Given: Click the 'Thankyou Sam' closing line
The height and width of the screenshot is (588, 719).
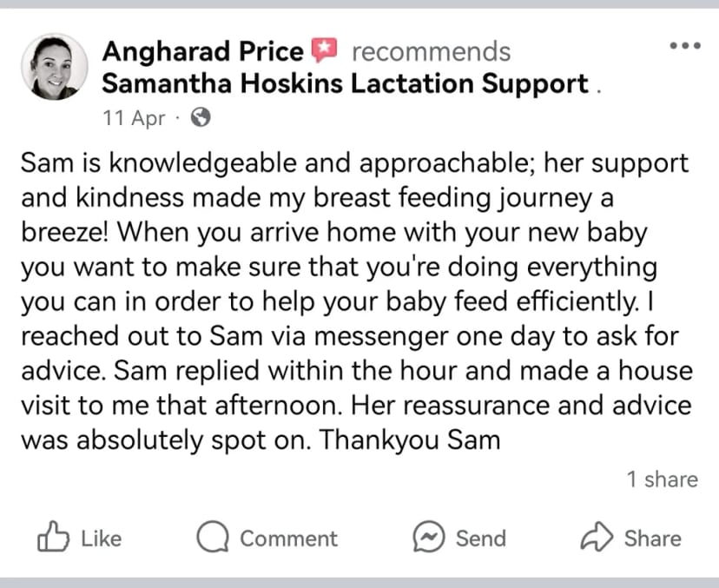Looking at the screenshot, I should point(410,440).
